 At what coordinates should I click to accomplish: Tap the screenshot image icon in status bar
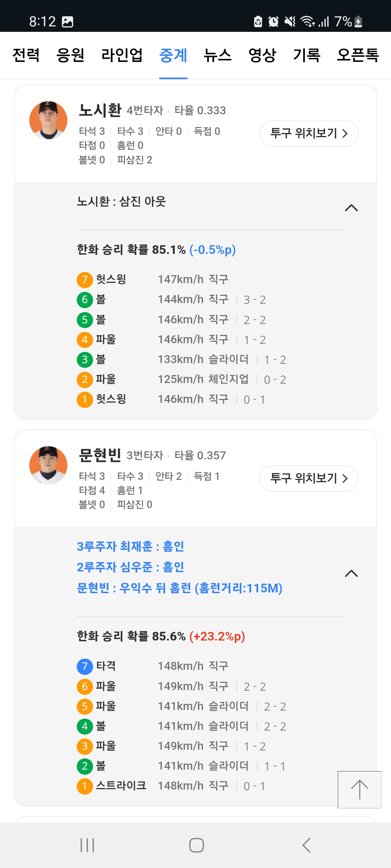pyautogui.click(x=68, y=22)
